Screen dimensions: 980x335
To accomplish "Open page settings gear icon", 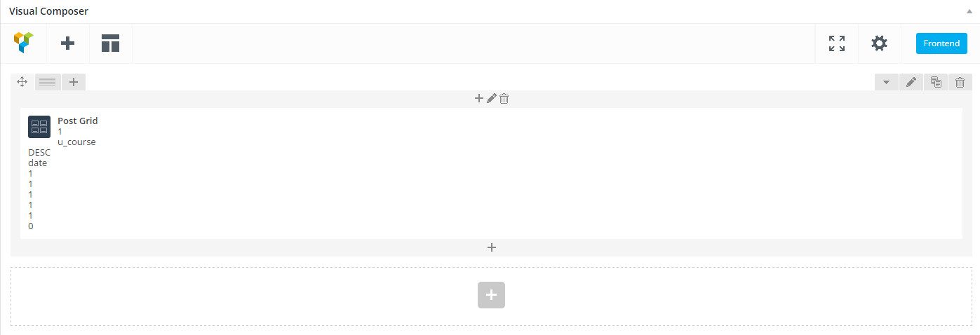I will click(x=879, y=43).
